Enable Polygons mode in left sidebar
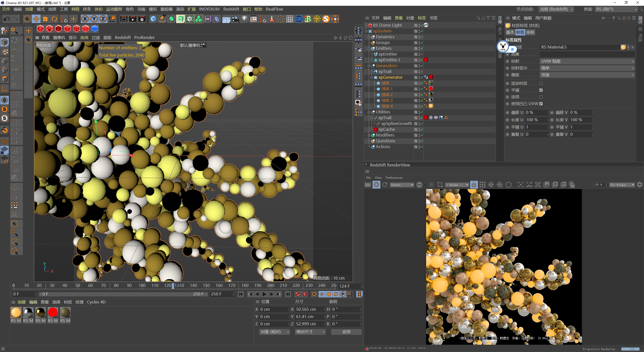644x352 pixels. point(5,79)
